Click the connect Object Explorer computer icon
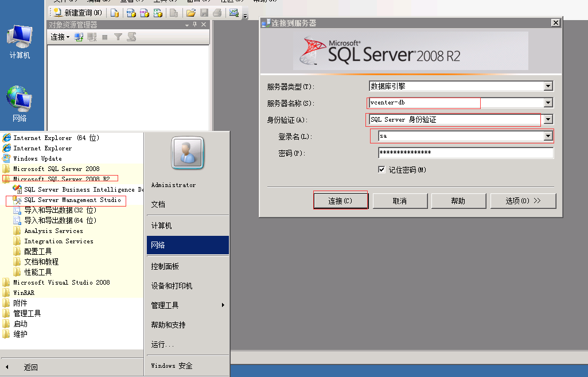588x377 pixels. click(79, 37)
